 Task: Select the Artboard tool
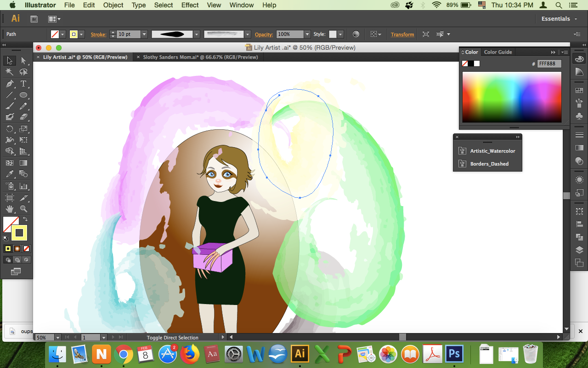click(x=9, y=198)
